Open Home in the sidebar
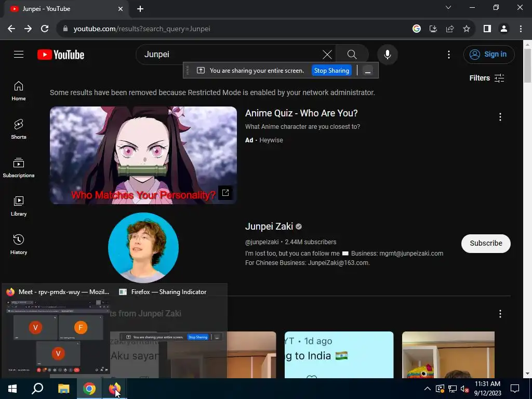 [x=19, y=91]
